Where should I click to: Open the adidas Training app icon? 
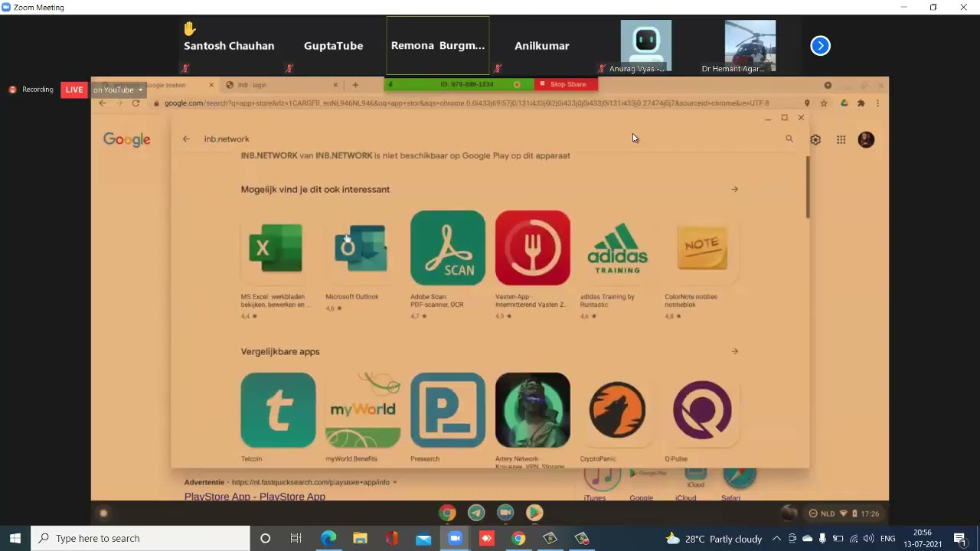(x=617, y=248)
